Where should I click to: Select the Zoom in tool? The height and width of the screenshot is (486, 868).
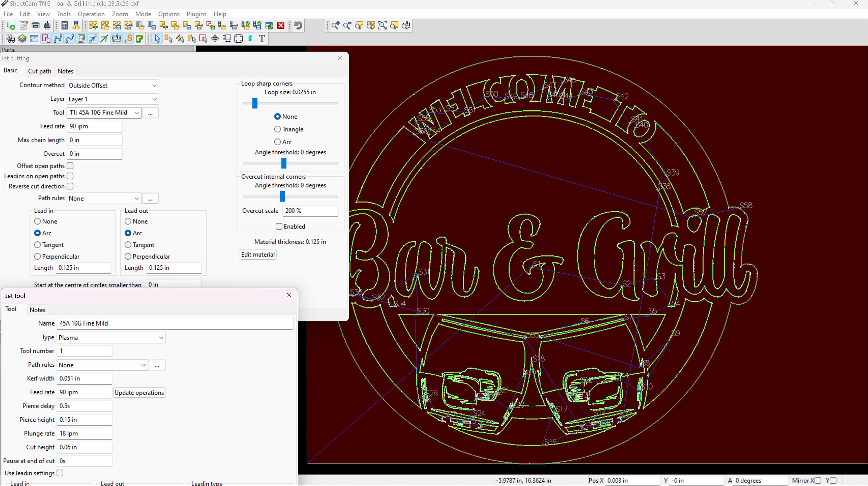click(x=335, y=25)
